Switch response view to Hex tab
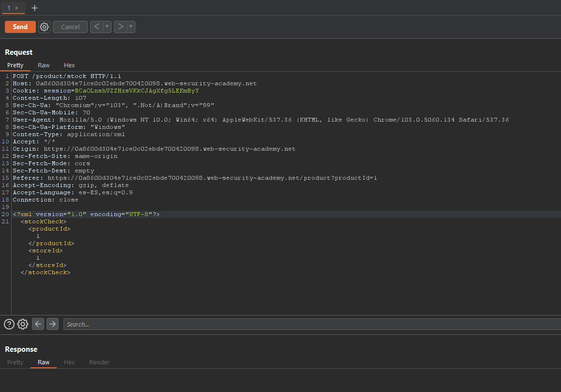The width and height of the screenshot is (561, 392). tap(69, 362)
